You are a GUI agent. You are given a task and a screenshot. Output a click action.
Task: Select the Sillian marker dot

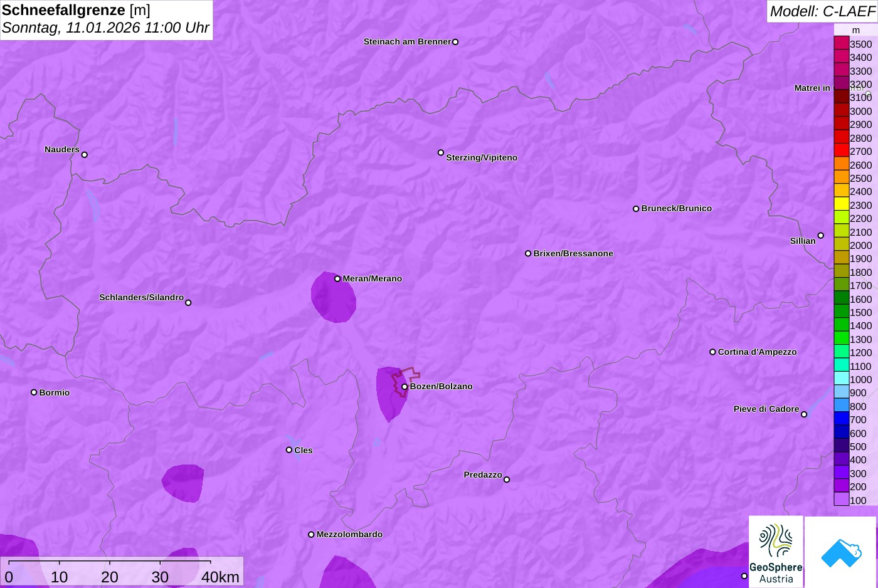click(x=821, y=236)
